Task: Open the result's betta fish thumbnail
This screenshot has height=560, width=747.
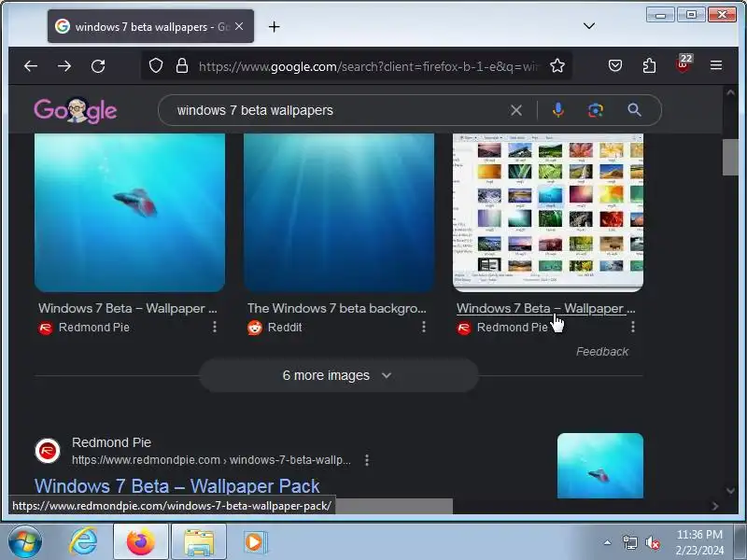Action: pos(600,466)
